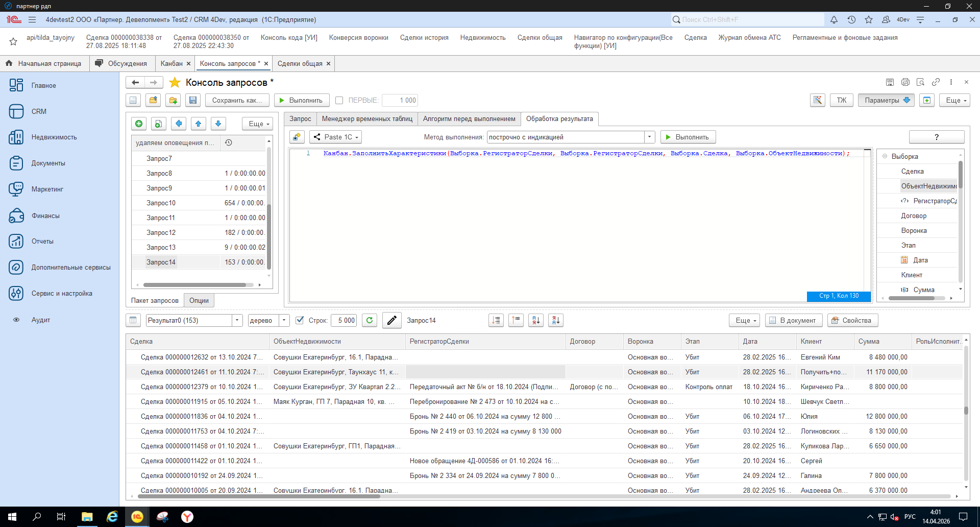Click the green refresh results icon
This screenshot has width=980, height=527.
click(x=370, y=320)
